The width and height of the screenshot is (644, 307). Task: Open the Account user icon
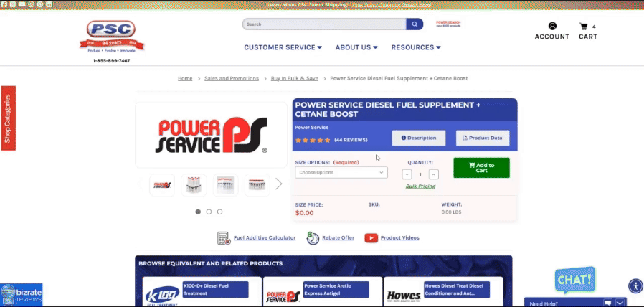[x=552, y=26]
